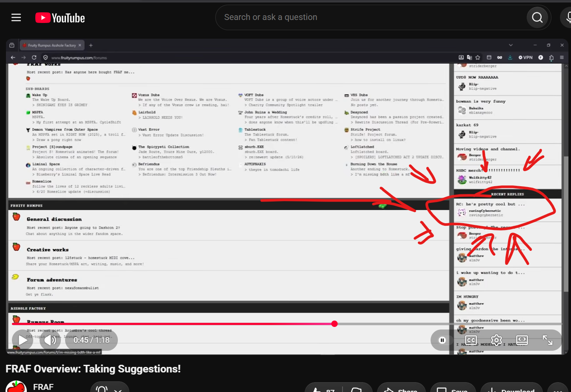Click the Liminal Space sub-board title
Viewport: 571px width, 392px height.
46,164
